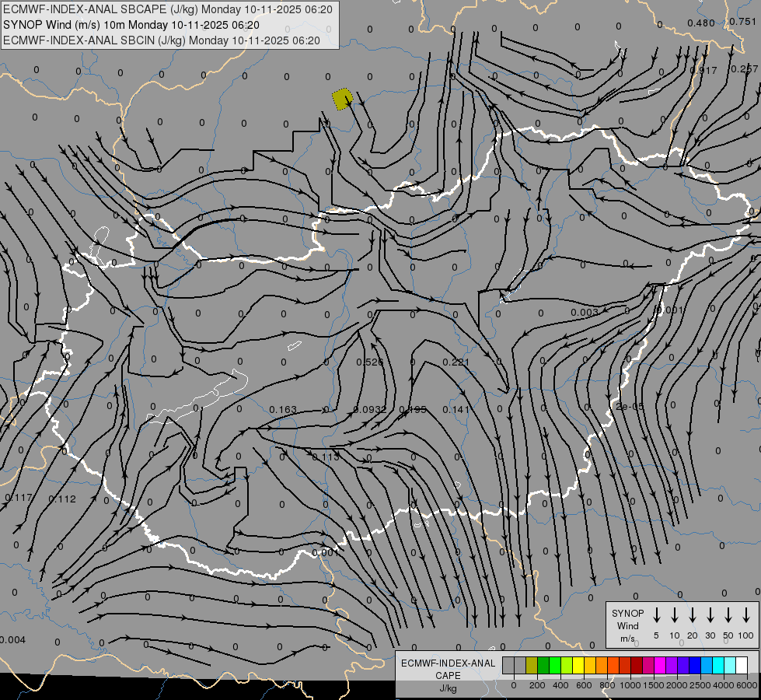Click the 1500 tick label on CAPE scale

[x=654, y=685]
